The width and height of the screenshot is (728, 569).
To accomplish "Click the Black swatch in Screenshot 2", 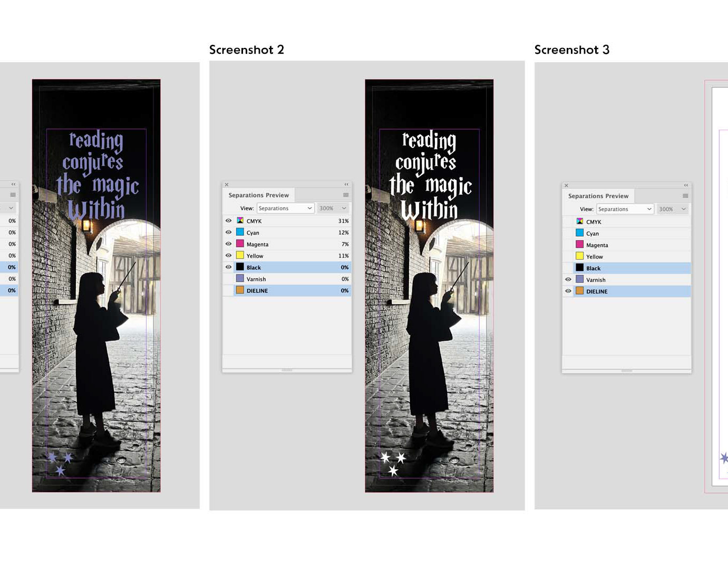I will [240, 267].
